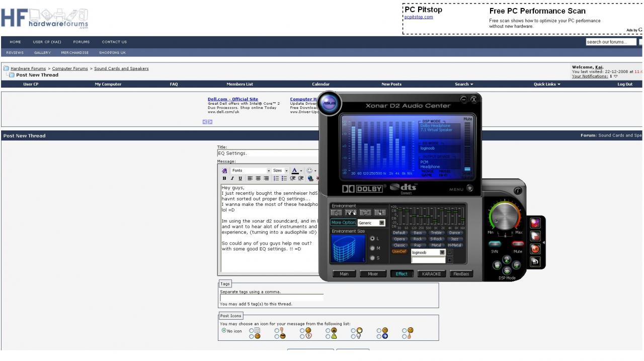Screen dimensions: 644x361
Task: Click the remove formatting icon before Fonts
Action: coord(224,171)
